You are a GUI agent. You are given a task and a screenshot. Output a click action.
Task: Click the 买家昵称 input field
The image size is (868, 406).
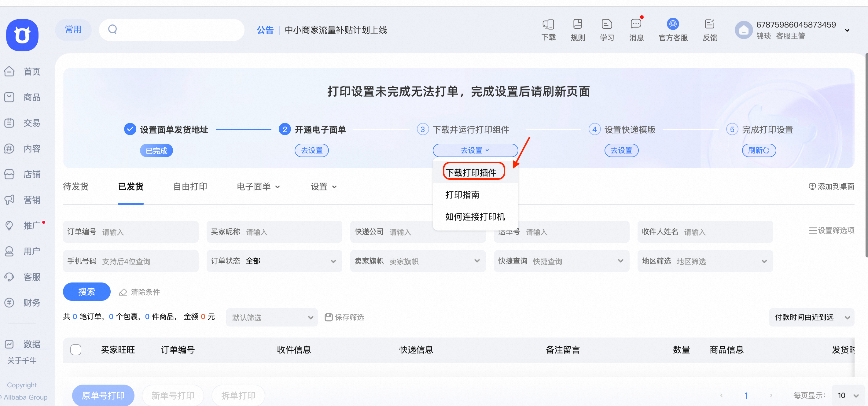click(274, 232)
